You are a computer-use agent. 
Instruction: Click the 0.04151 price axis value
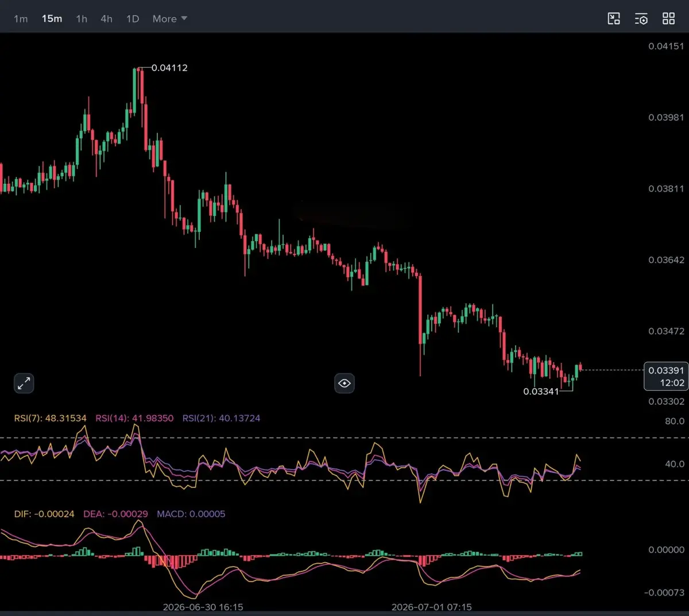[x=666, y=46]
